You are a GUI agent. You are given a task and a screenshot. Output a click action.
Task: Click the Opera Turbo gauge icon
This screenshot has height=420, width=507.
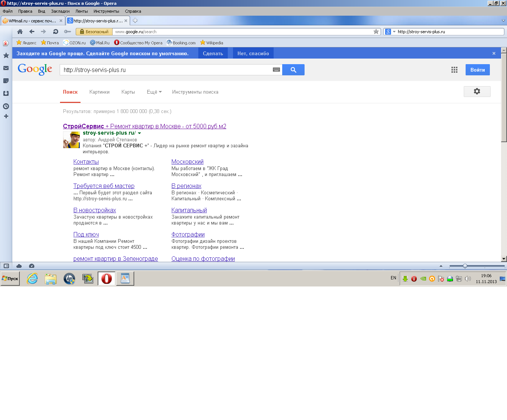[32, 266]
